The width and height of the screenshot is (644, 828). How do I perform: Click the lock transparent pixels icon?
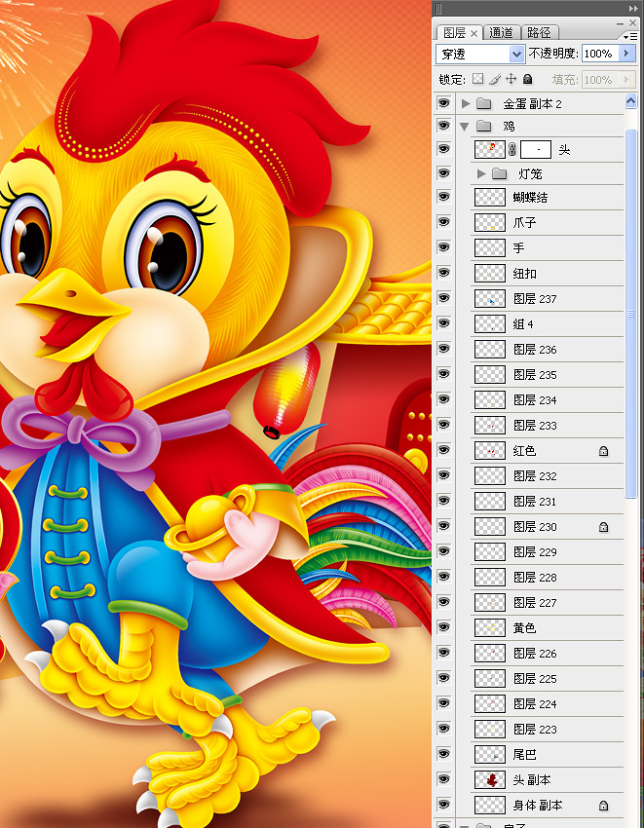coord(477,79)
